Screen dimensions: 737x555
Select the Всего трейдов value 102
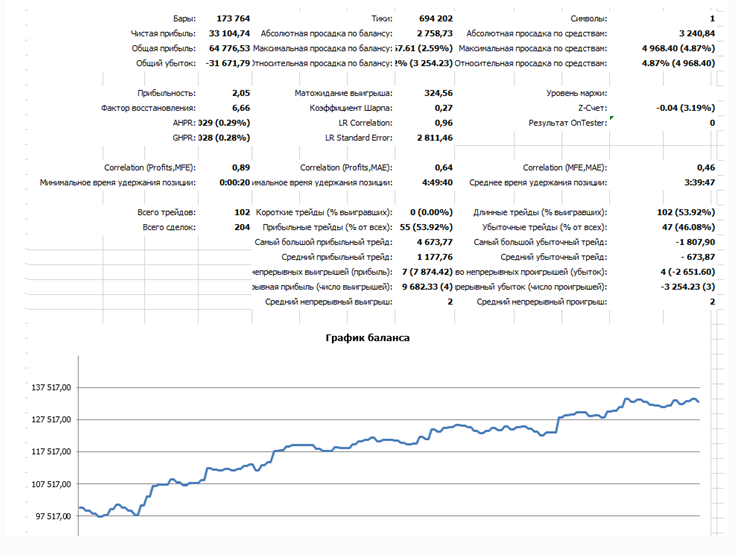[241, 213]
